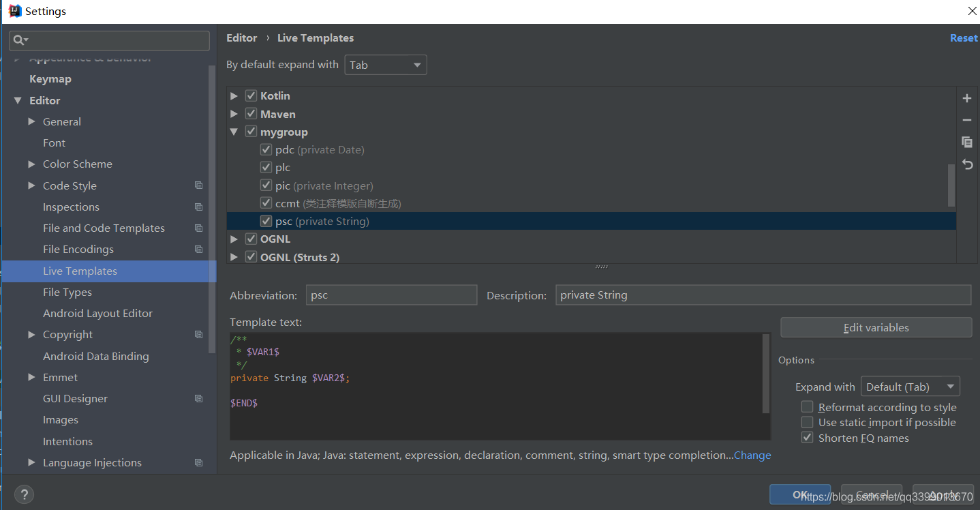980x510 pixels.
Task: Collapse the Editor settings tree node
Action: click(x=18, y=100)
